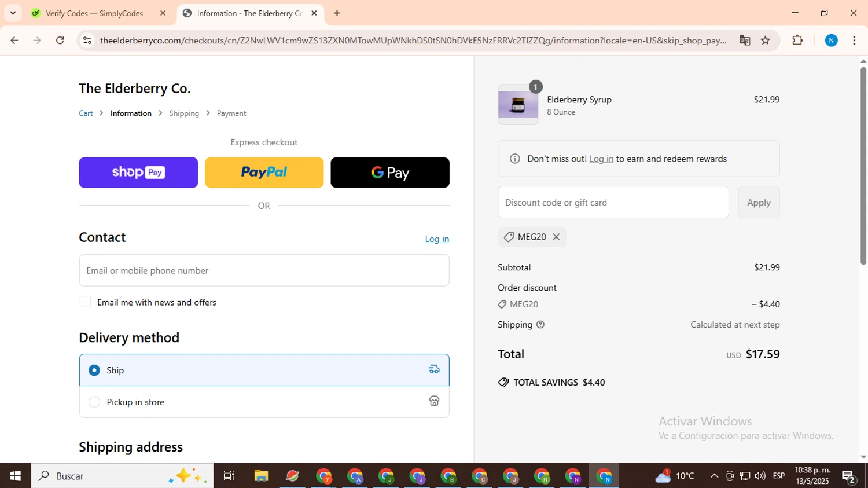Viewport: 868px width, 488px height.
Task: Click the Elderberry Syrup product thumbnail
Action: (x=518, y=105)
